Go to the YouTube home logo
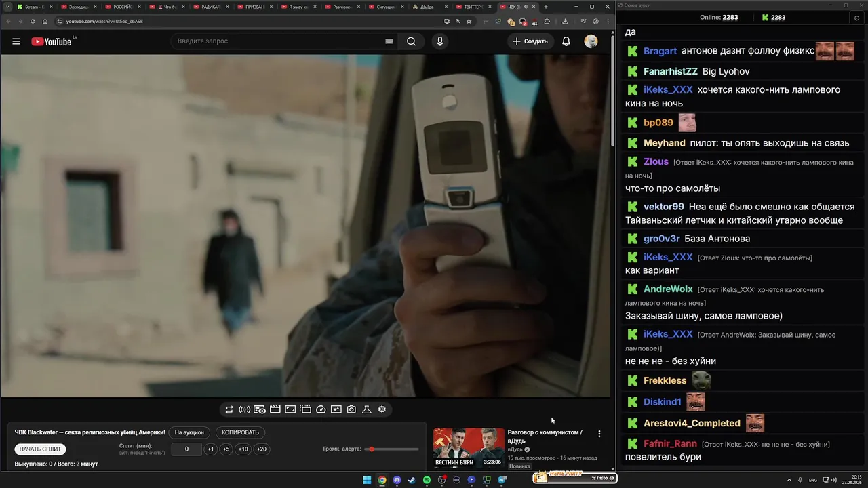The image size is (868, 488). (x=52, y=41)
